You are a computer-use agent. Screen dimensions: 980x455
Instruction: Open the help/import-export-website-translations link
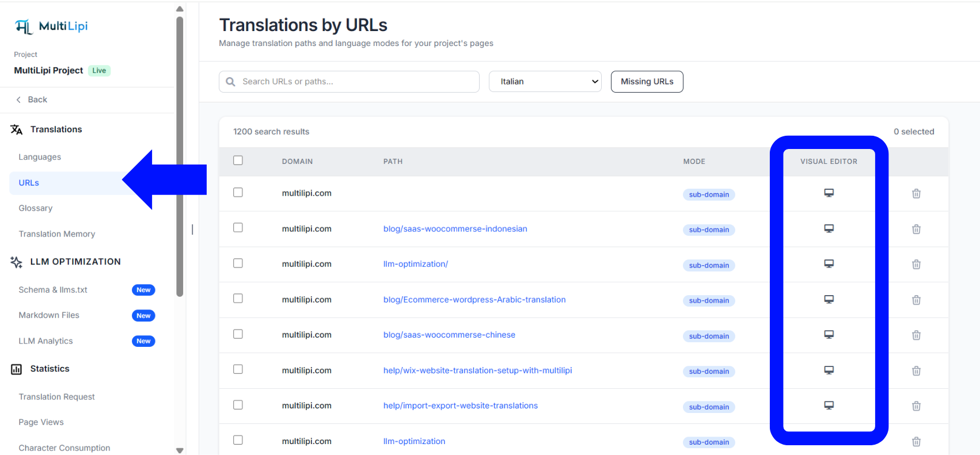pos(461,406)
